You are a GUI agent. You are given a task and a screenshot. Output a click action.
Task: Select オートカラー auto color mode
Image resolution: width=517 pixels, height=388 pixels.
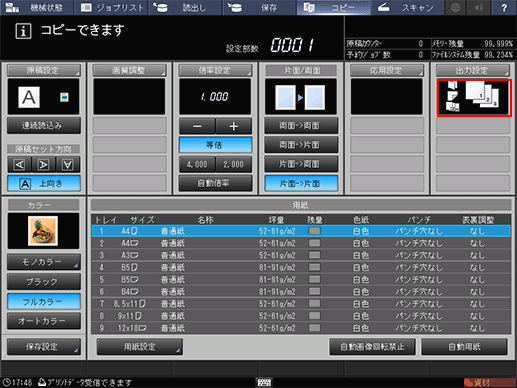44,321
